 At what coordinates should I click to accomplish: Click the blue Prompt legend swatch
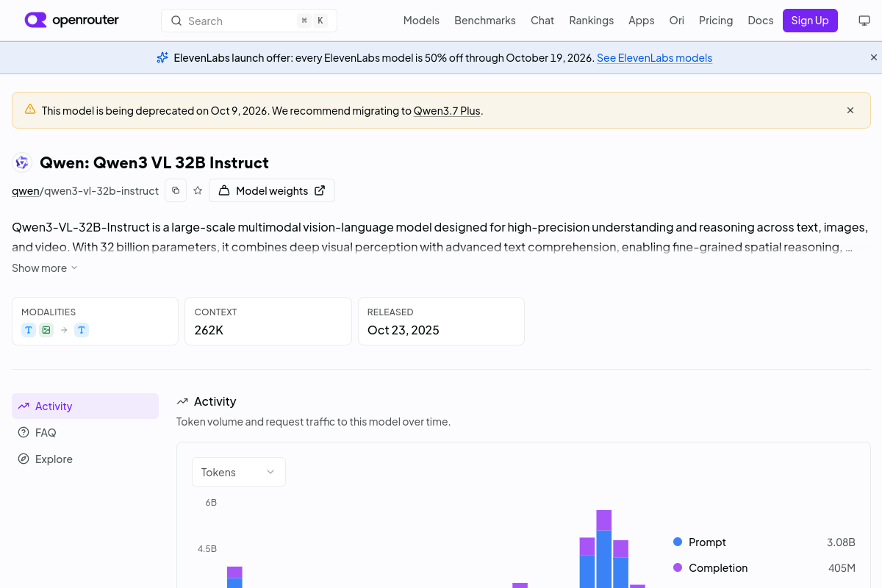[678, 542]
